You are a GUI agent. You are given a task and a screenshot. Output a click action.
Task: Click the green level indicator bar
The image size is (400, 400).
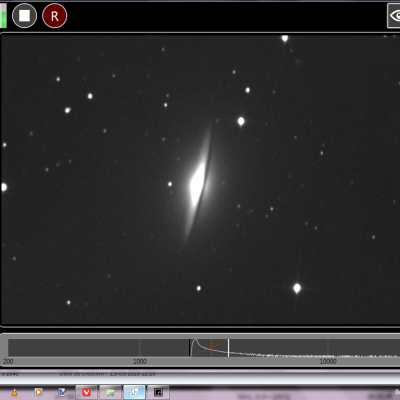tap(3, 16)
